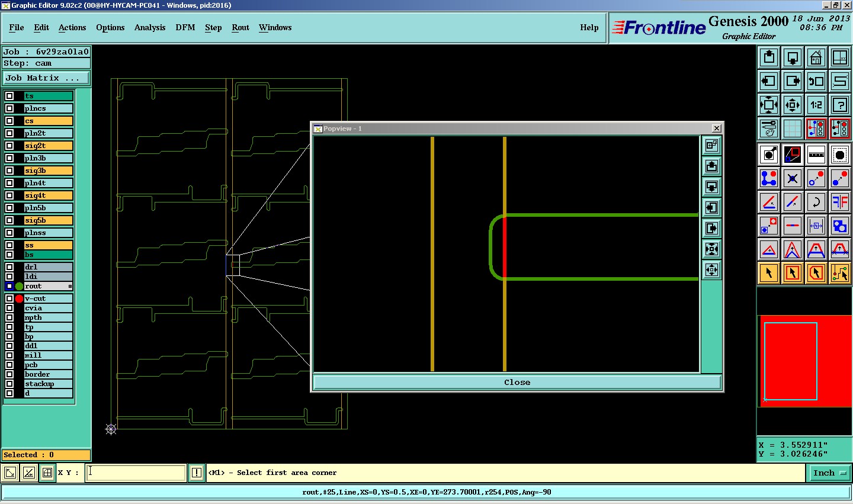Screen dimensions: 853x504
Task: Open the Job Matrix selector
Action: (x=46, y=78)
